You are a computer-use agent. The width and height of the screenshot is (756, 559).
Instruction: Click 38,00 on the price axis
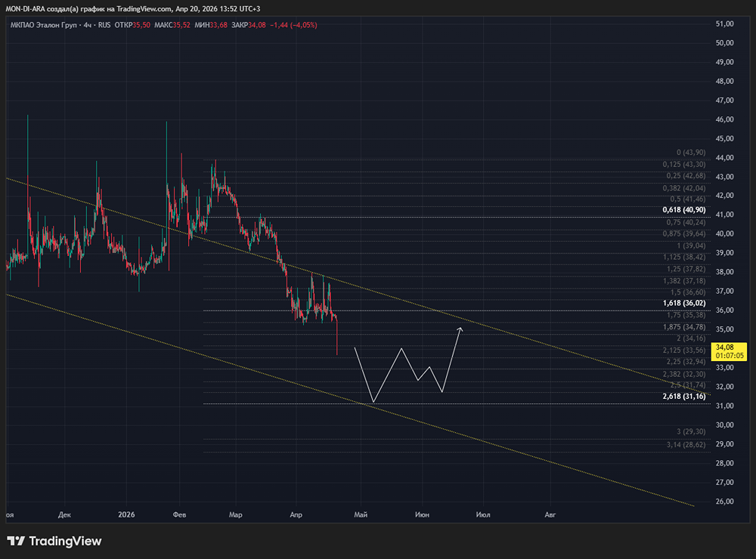(x=725, y=272)
